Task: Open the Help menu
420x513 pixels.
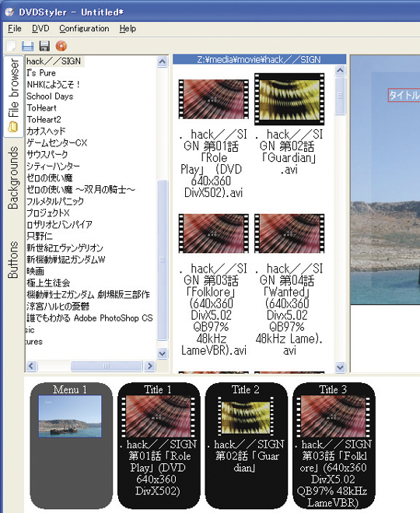Action: [128, 29]
